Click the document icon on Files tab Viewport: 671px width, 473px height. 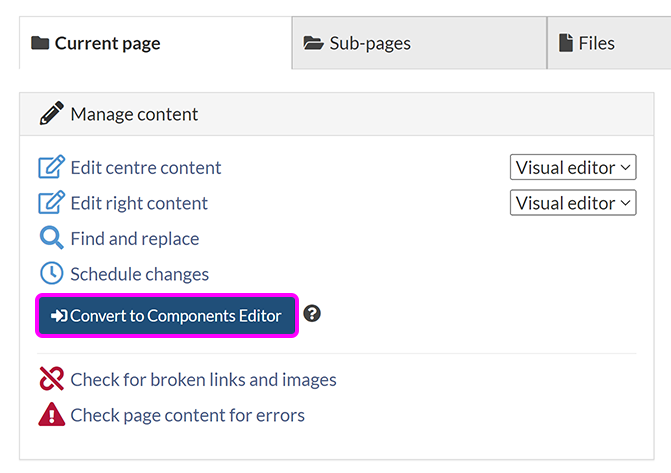click(566, 43)
